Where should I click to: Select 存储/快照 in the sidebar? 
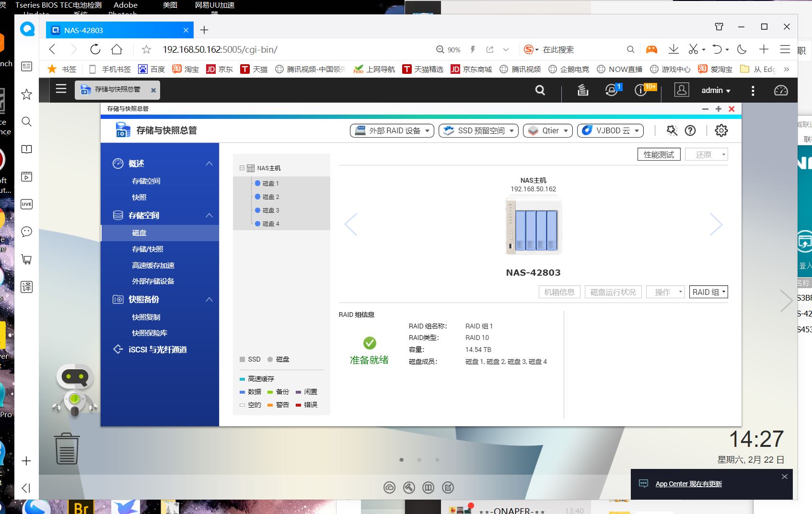pyautogui.click(x=148, y=249)
